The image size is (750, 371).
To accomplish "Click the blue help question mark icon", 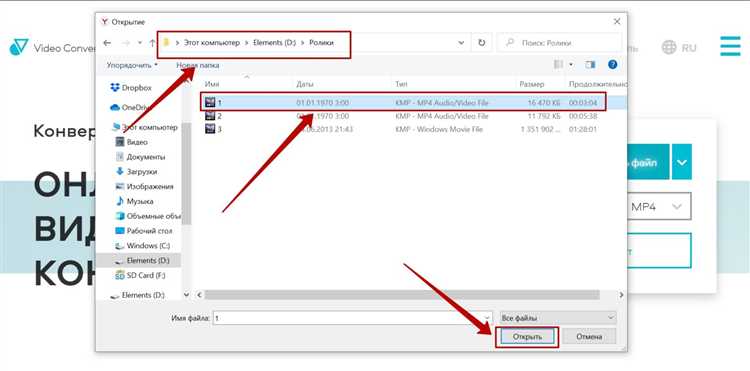I will pos(612,65).
